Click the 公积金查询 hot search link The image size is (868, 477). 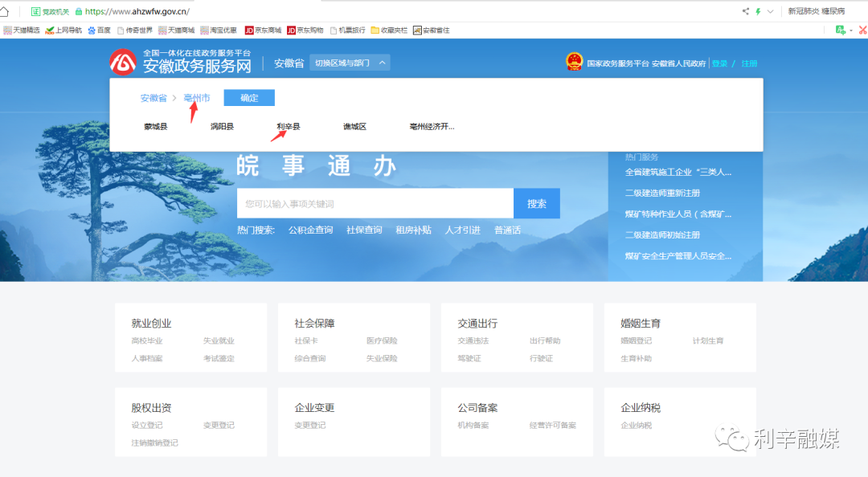(310, 230)
